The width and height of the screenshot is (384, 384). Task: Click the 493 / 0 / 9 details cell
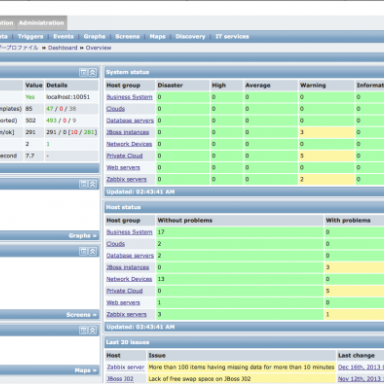click(72, 121)
